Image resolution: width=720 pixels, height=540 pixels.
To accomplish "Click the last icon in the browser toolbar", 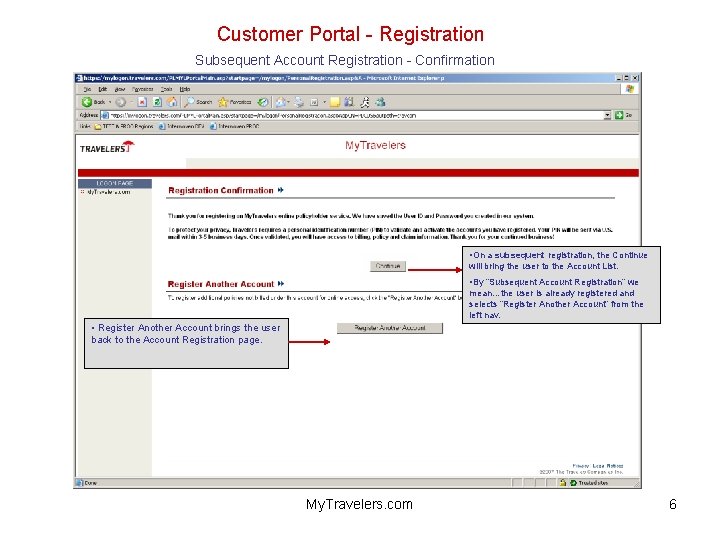I will click(x=380, y=102).
